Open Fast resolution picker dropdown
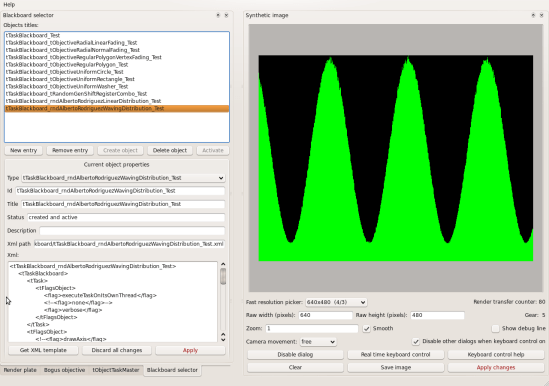549x386 pixels. click(336, 302)
